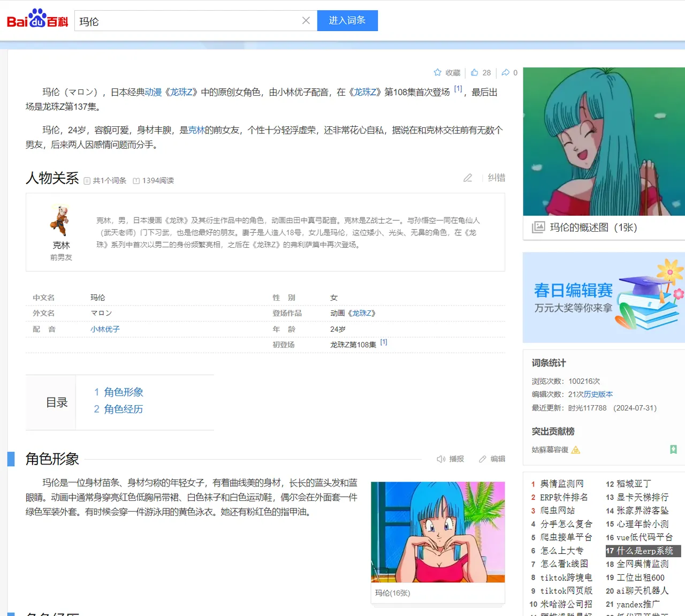Open the 玛伦(16张) image album

tap(438, 535)
